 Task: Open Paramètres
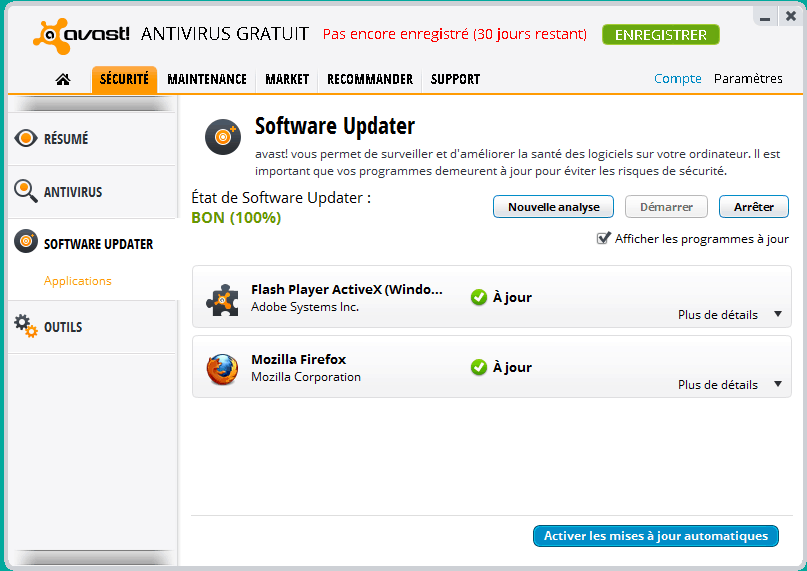click(748, 79)
